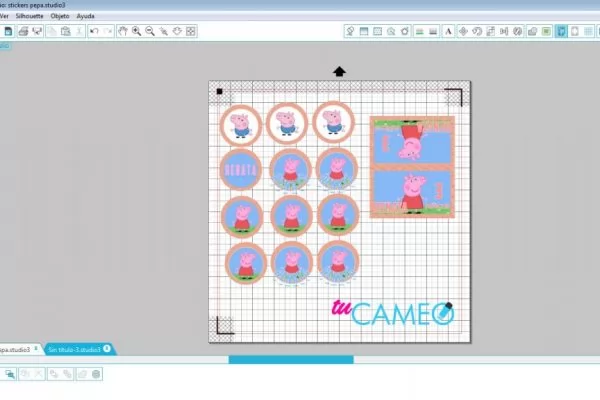Viewport: 600px width, 400px height.
Task: Undo the last action
Action: point(94,31)
